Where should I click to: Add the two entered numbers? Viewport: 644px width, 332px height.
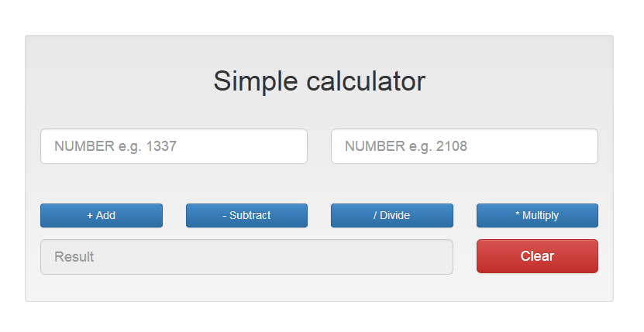pyautogui.click(x=102, y=215)
